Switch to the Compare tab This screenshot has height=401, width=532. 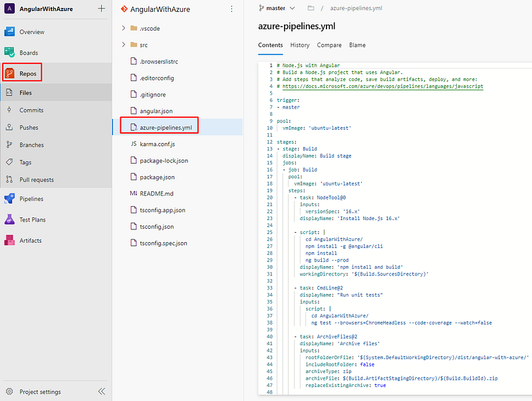329,45
